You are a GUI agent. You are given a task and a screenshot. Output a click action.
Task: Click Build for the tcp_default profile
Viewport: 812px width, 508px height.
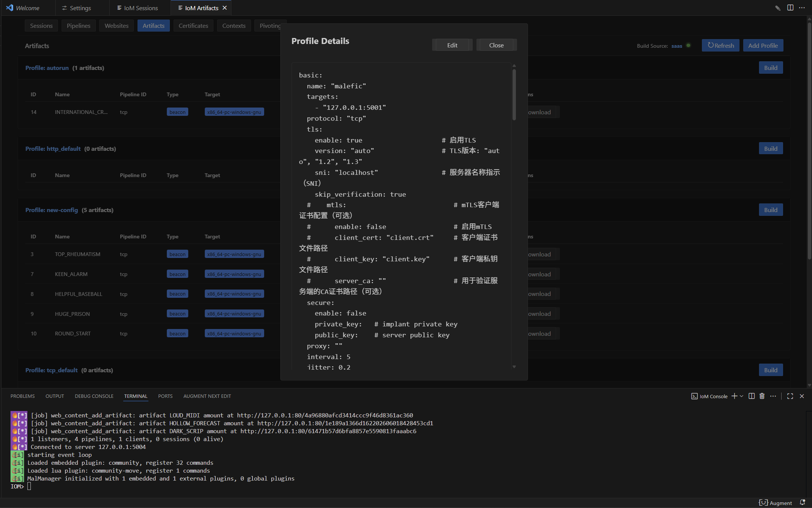click(x=771, y=370)
